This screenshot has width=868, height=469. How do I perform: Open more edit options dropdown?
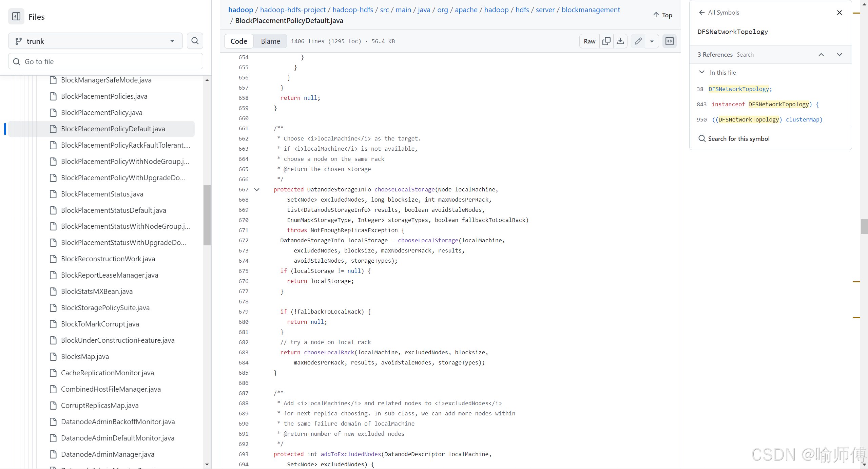pyautogui.click(x=652, y=41)
